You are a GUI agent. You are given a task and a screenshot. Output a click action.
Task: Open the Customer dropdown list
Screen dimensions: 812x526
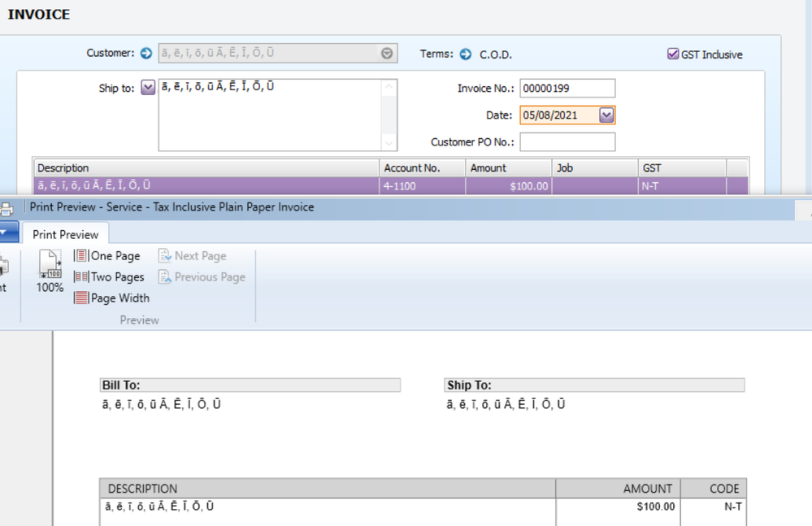click(x=387, y=54)
